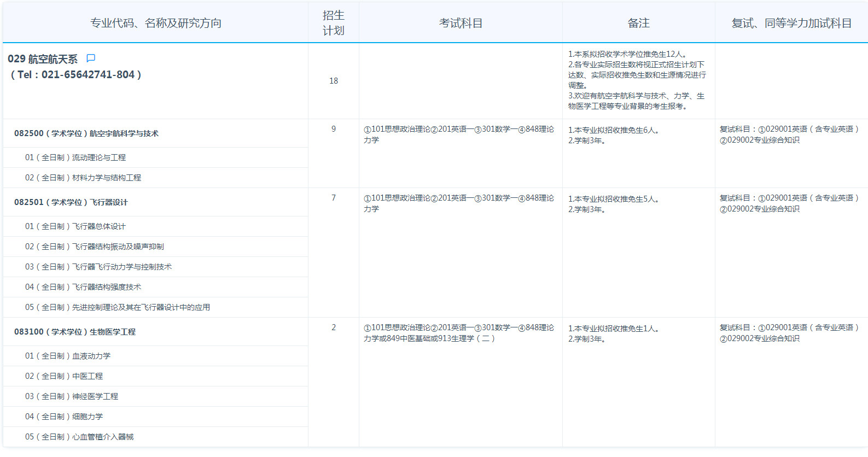Select direction 01 飞行器总体设计
868x457 pixels.
point(75,226)
